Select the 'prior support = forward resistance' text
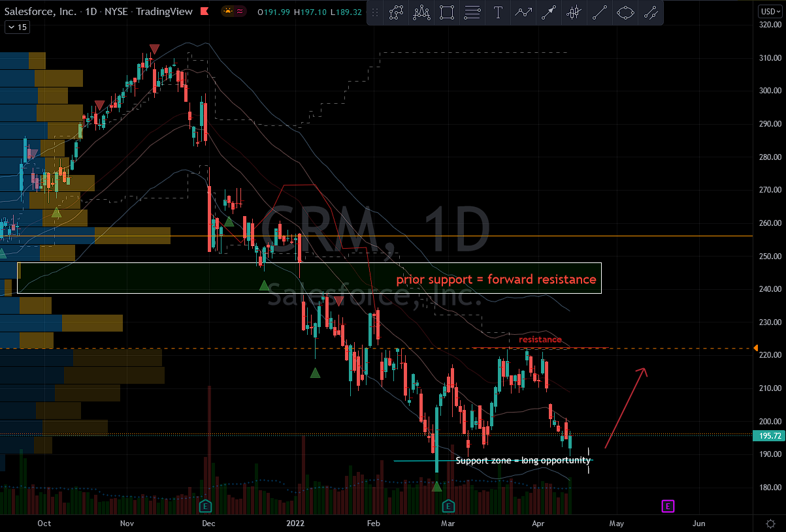The width and height of the screenshot is (786, 532). tap(496, 279)
